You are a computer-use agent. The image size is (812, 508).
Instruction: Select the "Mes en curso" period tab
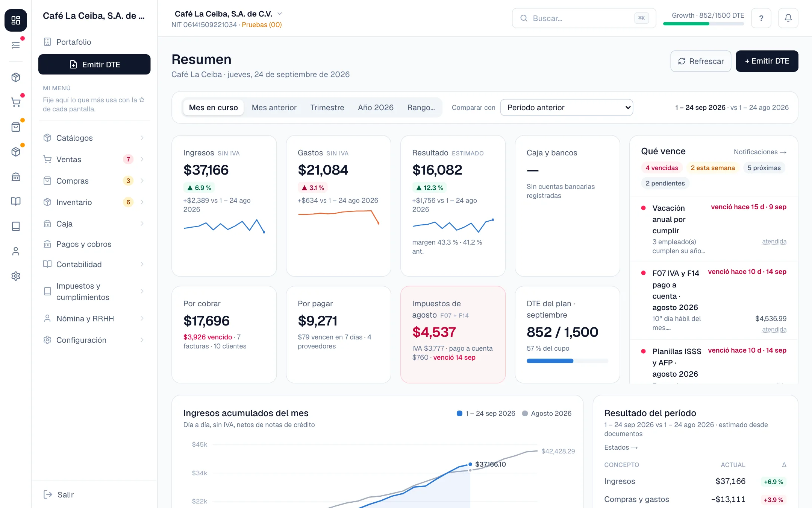(x=213, y=108)
